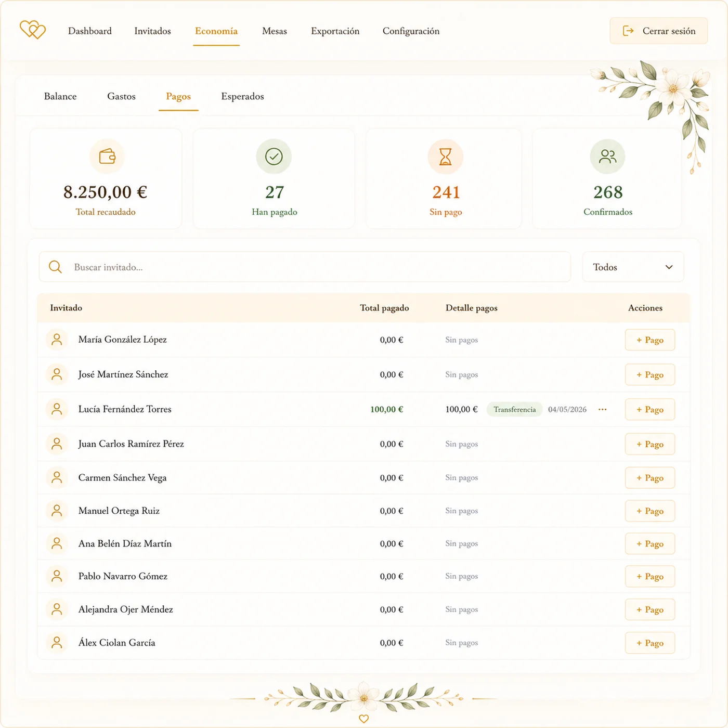Click Ana Belén Díaz Martín's avatar icon
This screenshot has width=728, height=728.
pyautogui.click(x=57, y=543)
